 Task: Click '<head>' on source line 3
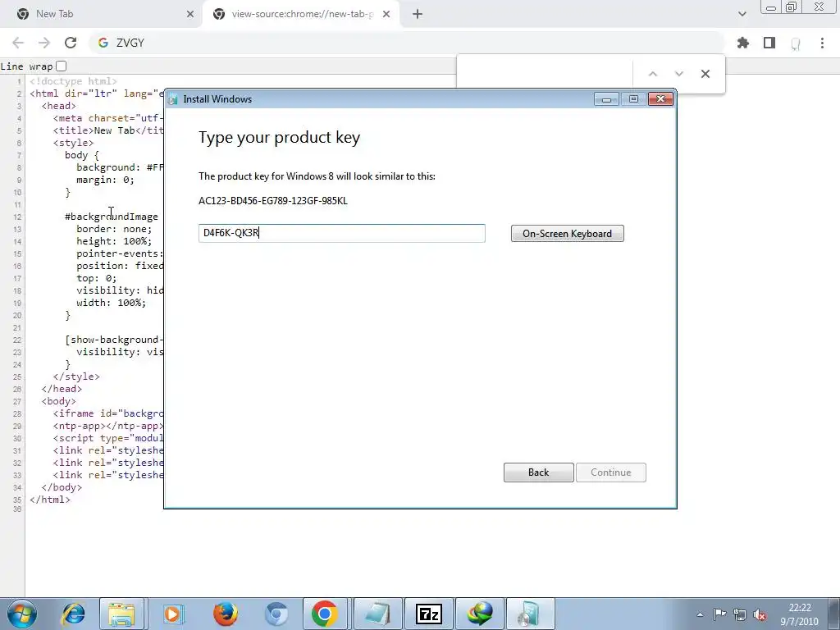pyautogui.click(x=58, y=106)
